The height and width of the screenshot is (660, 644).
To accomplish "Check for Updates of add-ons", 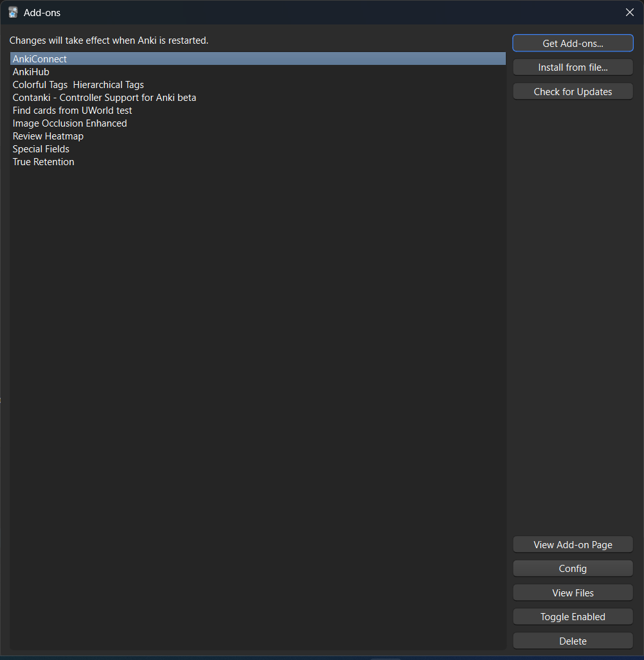I will [573, 92].
